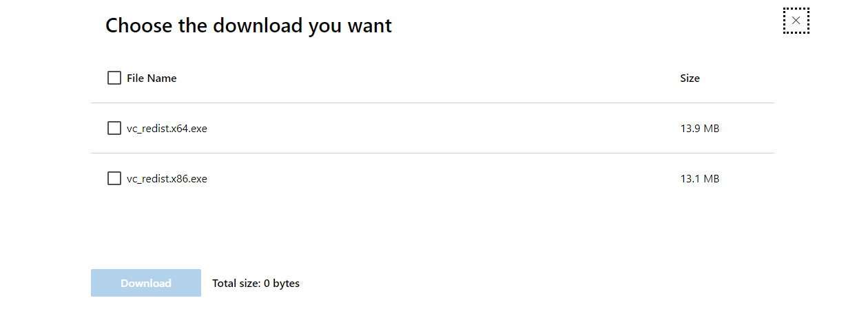Click the Size column header

690,78
